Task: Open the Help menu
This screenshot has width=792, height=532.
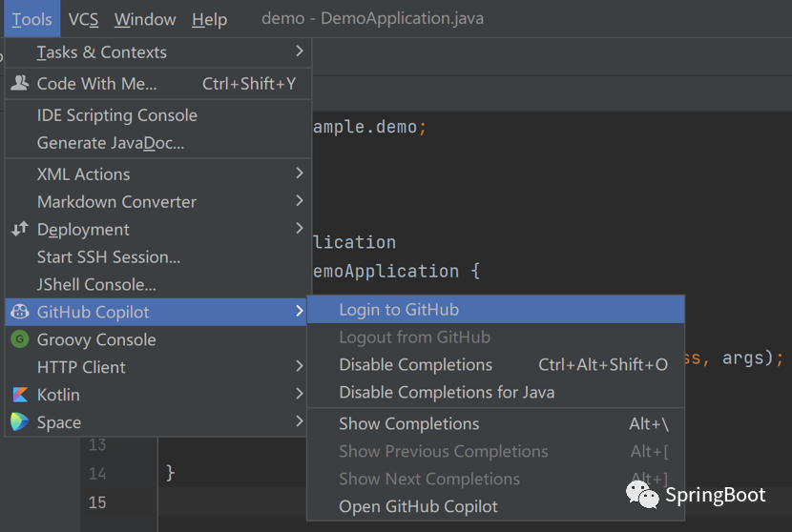Action: coord(209,19)
